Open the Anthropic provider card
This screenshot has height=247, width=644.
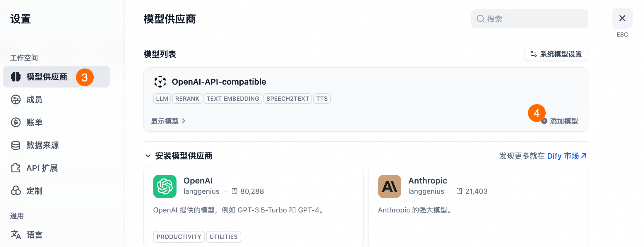click(478, 206)
